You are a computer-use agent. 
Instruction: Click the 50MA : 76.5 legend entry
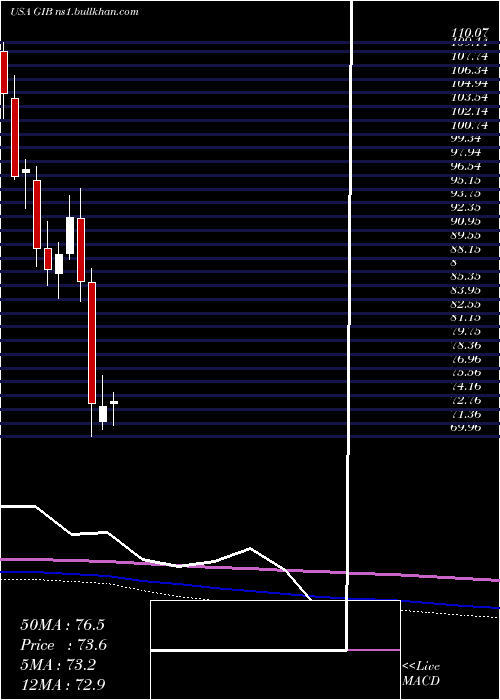62,625
